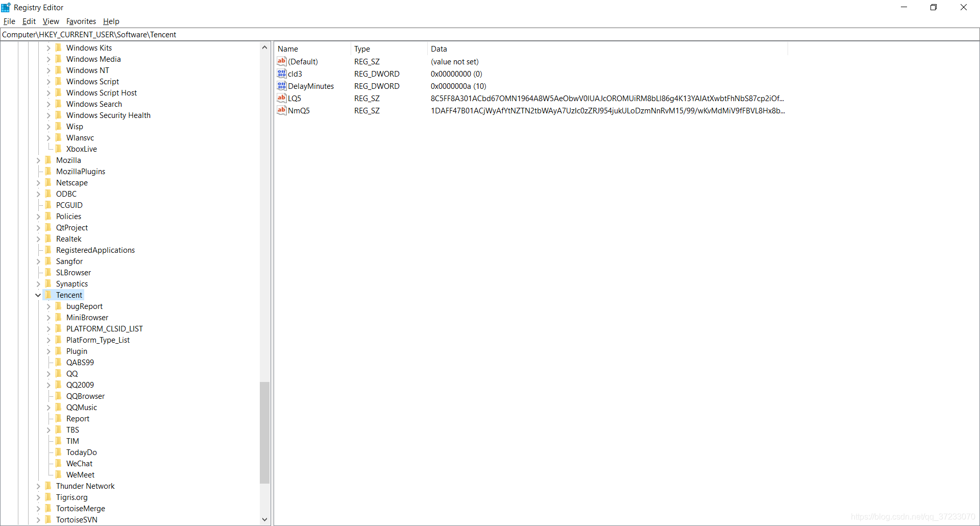The width and height of the screenshot is (980, 526).
Task: Click the TIM folder icon
Action: [59, 441]
